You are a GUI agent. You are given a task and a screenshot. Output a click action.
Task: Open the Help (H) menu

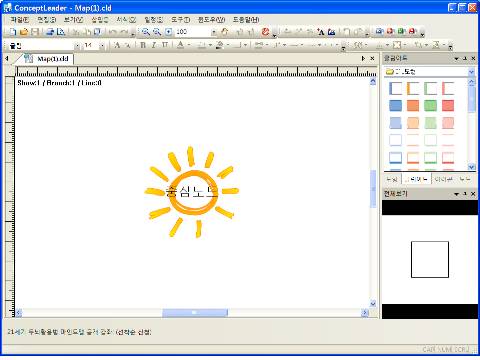[246, 20]
